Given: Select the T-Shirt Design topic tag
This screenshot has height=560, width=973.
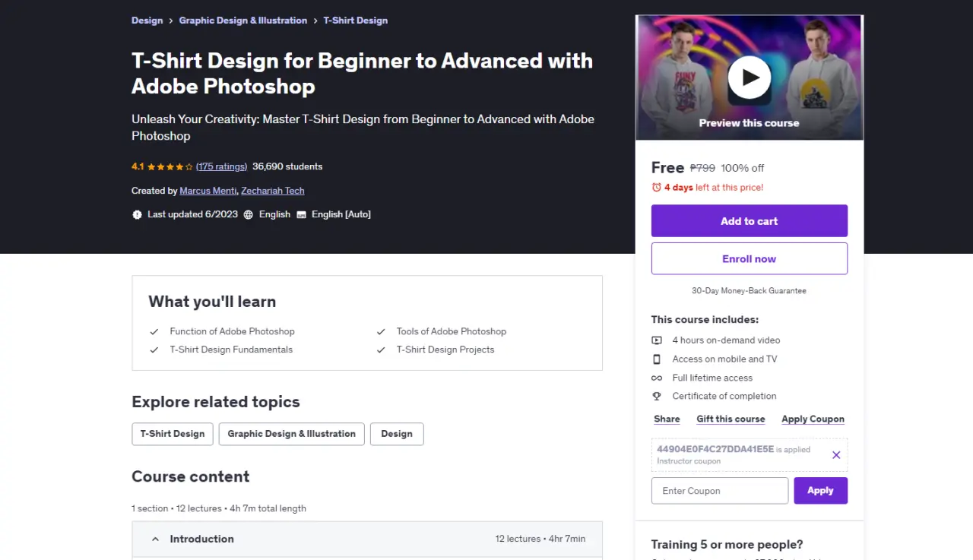Looking at the screenshot, I should (x=173, y=434).
